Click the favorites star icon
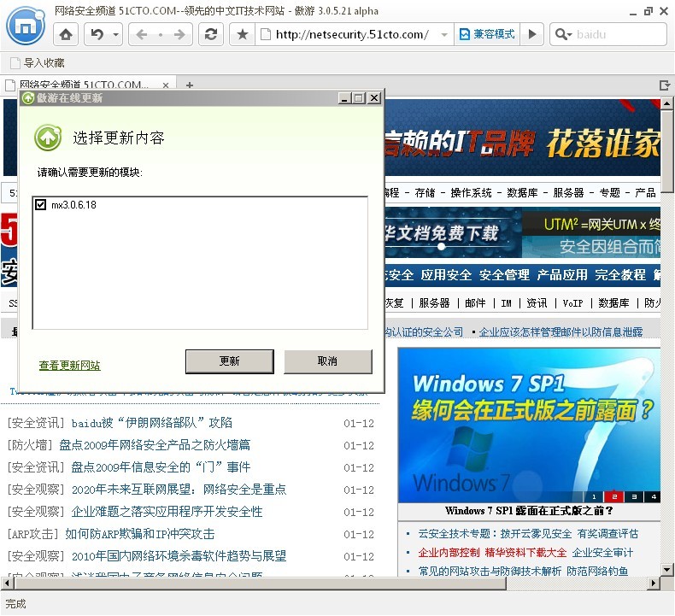The width and height of the screenshot is (675, 616). pos(243,34)
